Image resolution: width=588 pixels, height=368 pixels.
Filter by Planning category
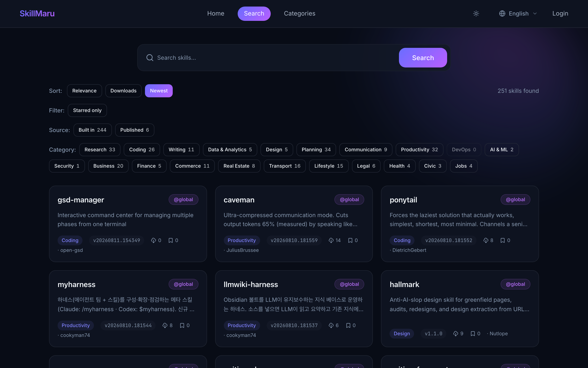316,150
